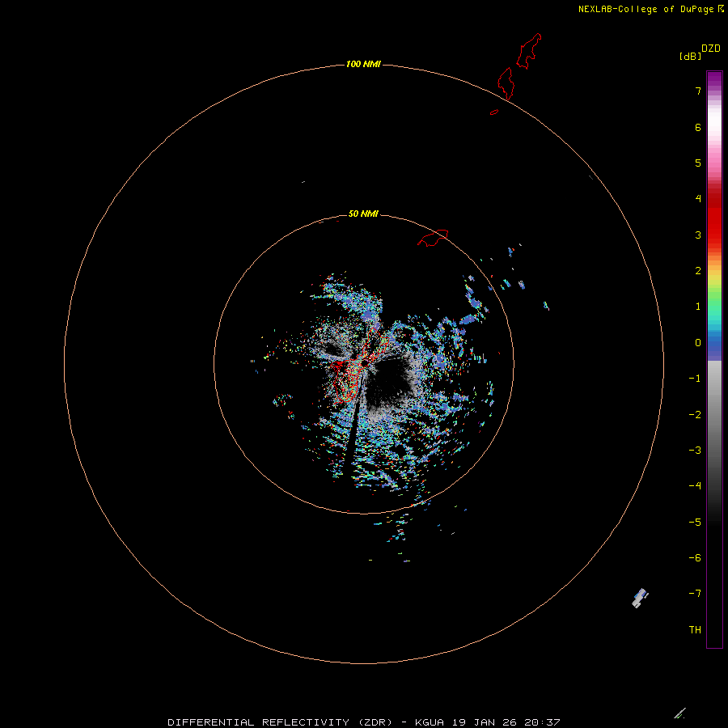Viewport: 728px width, 728px height.
Task: Click the DZD label above the color scale
Action: [x=711, y=49]
